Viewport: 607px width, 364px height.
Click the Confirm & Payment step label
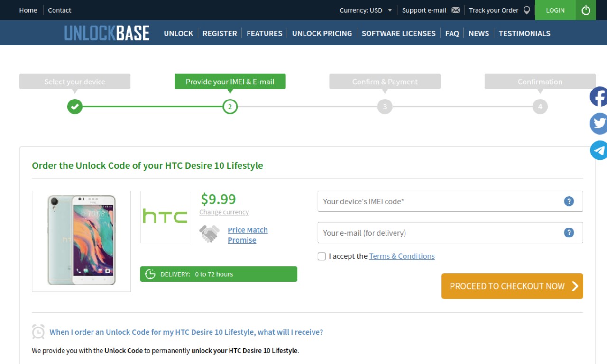(385, 82)
